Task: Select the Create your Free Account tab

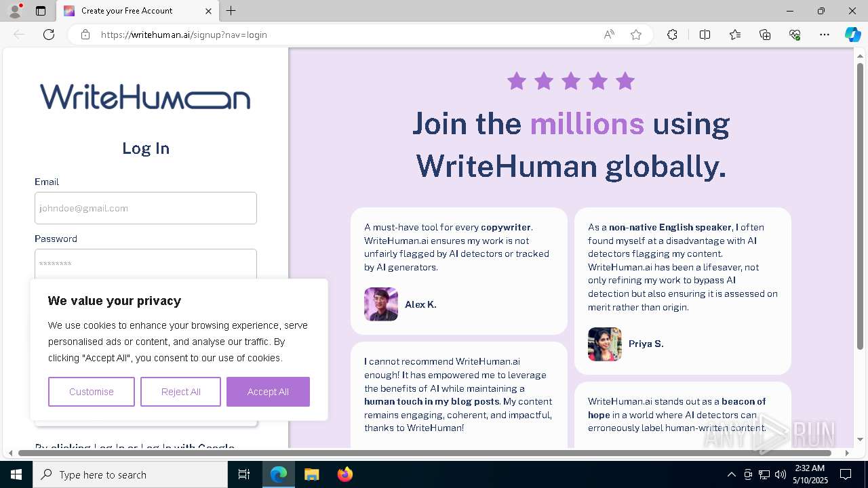Action: pyautogui.click(x=138, y=11)
